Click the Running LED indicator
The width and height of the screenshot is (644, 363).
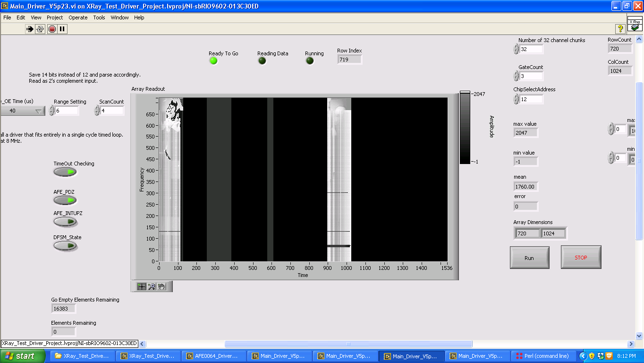pyautogui.click(x=310, y=60)
